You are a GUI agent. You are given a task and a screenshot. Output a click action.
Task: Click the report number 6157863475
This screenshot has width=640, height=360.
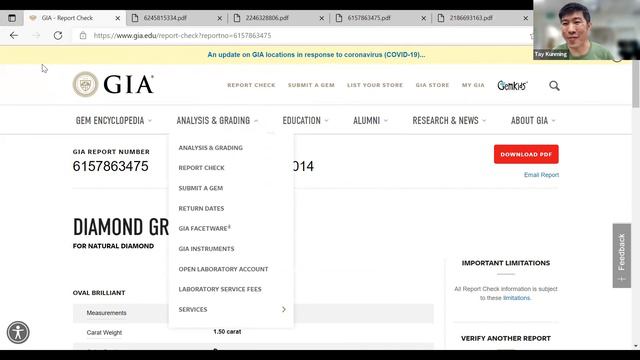pyautogui.click(x=111, y=166)
